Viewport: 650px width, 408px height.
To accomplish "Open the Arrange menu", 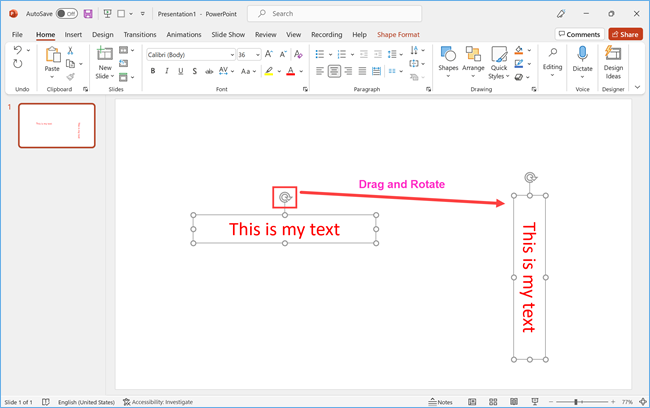I will (x=473, y=58).
